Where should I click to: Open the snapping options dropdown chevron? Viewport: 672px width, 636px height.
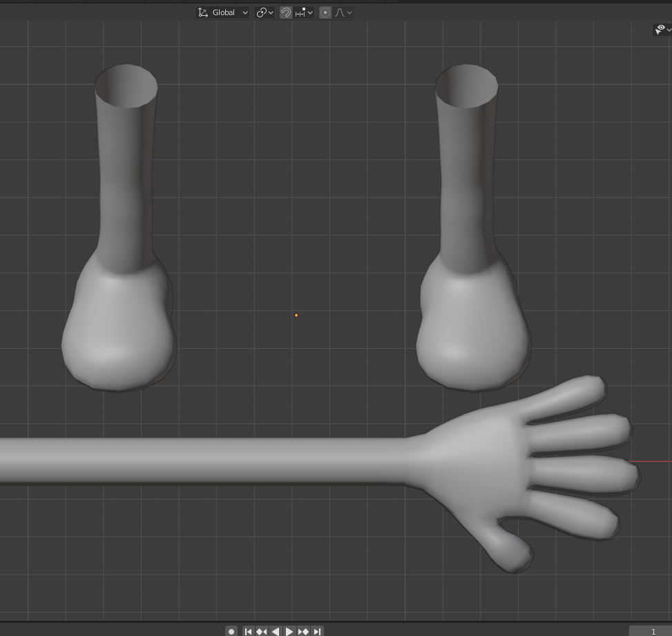[x=311, y=12]
